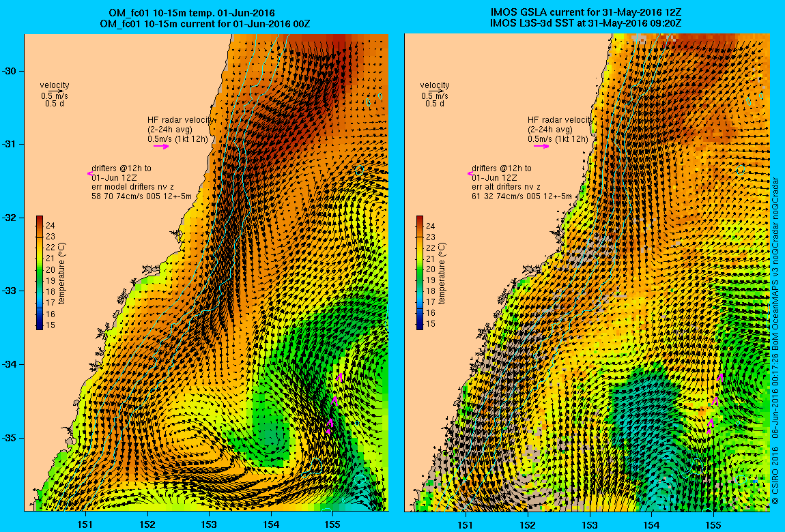Click 'HF radar velocity' label in OM_fc01 map
Screen dimensions: 785x532
[x=180, y=120]
